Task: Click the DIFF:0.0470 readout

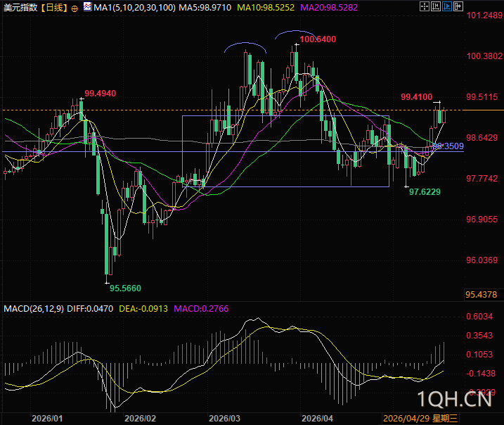Action: 90,309
